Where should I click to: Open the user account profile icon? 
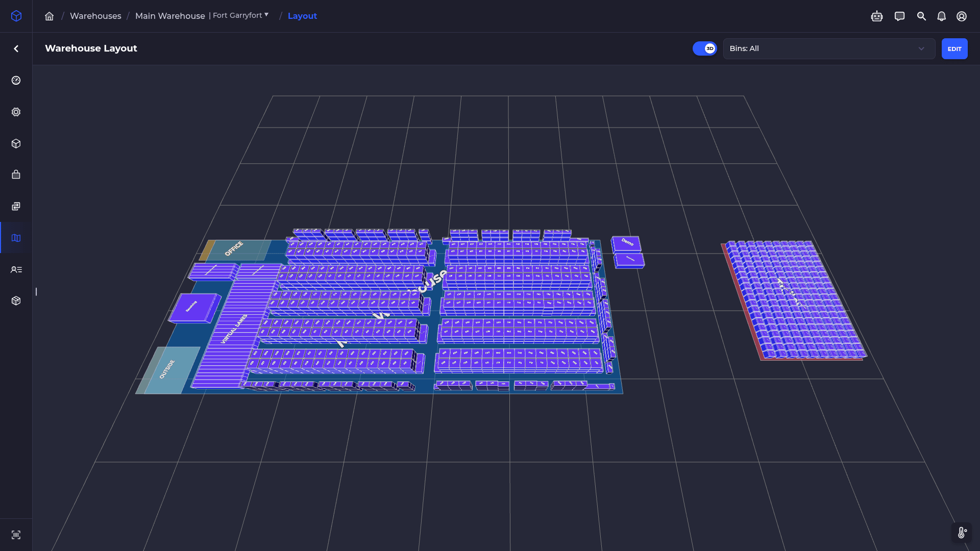(962, 16)
